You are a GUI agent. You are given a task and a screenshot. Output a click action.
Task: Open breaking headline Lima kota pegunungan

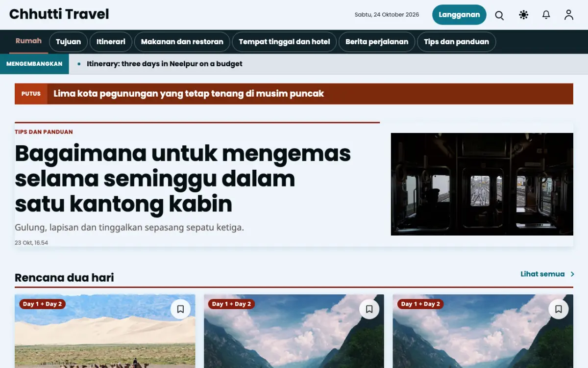(189, 94)
